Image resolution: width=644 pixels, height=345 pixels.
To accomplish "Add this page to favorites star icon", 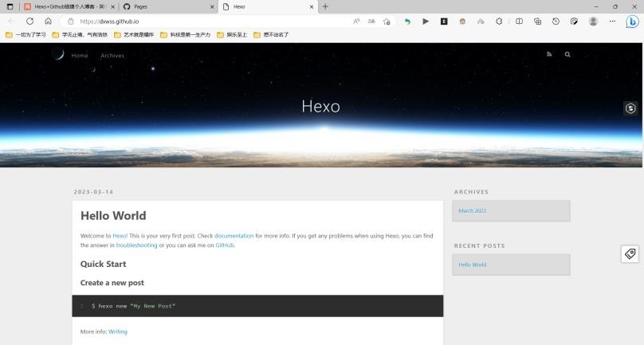I will (387, 22).
